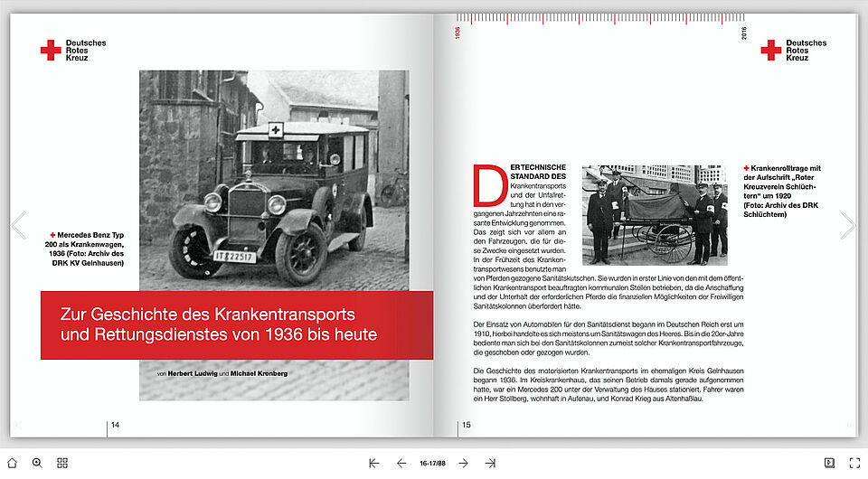Flip back using the left side chevron

(x=19, y=225)
